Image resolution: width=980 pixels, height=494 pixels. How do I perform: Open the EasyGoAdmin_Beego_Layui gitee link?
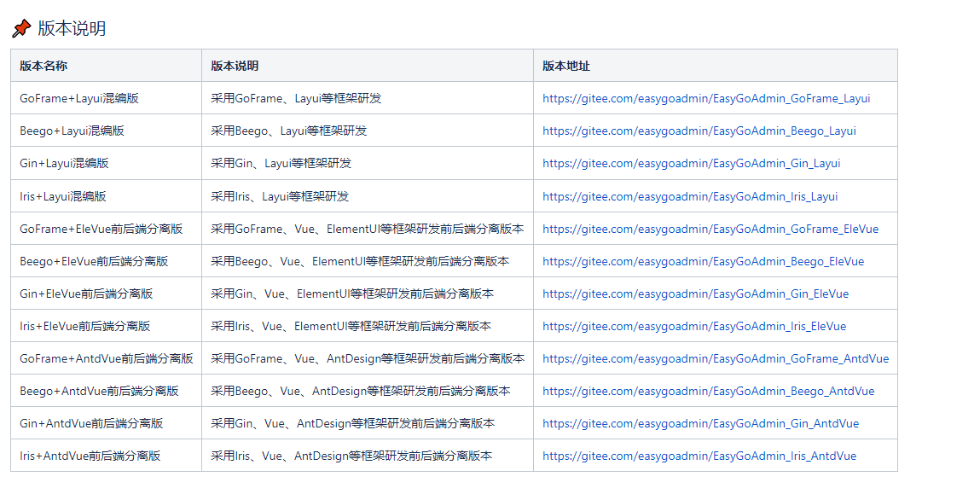tap(699, 131)
